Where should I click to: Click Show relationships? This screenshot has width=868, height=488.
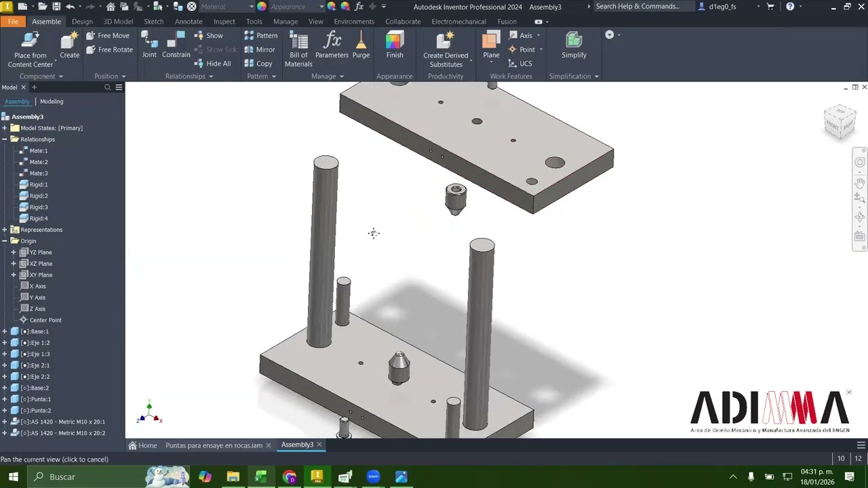[208, 35]
